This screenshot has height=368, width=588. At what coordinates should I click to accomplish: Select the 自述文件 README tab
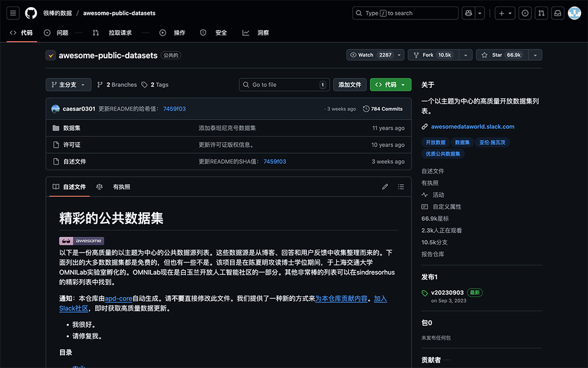point(69,187)
